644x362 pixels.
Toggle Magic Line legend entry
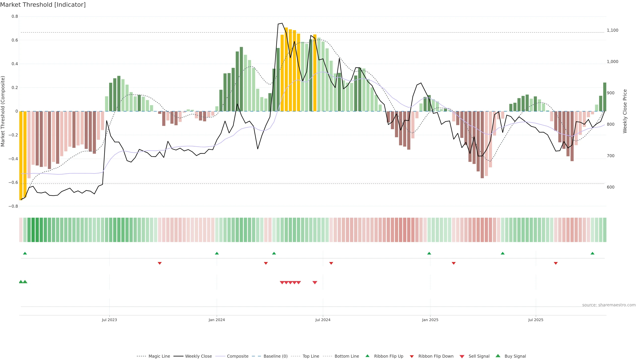tap(159, 356)
